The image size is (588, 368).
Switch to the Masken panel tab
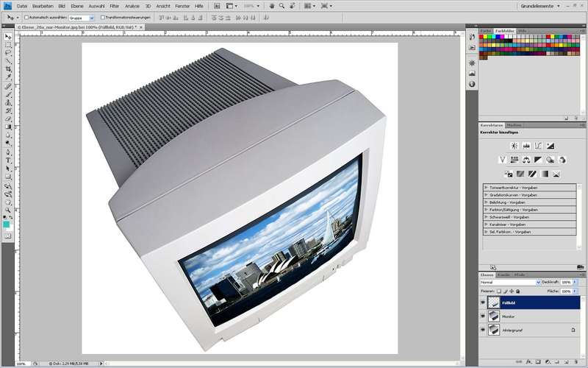coord(514,125)
